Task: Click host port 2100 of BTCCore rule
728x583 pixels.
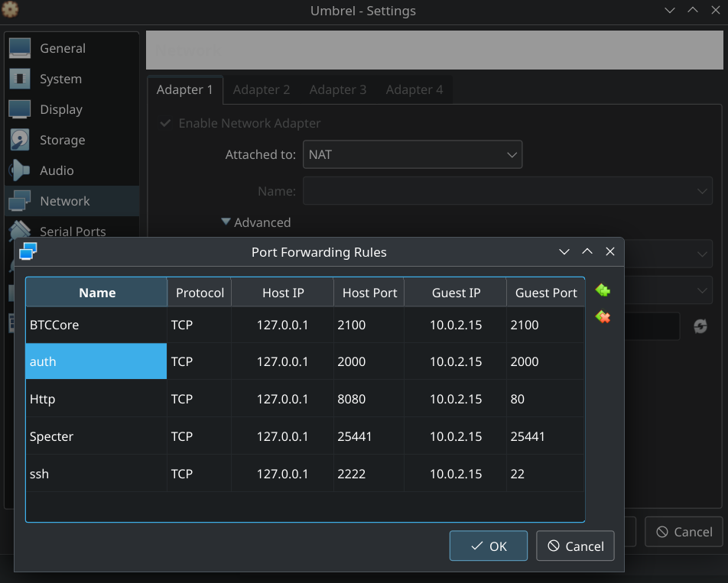Action: point(369,325)
